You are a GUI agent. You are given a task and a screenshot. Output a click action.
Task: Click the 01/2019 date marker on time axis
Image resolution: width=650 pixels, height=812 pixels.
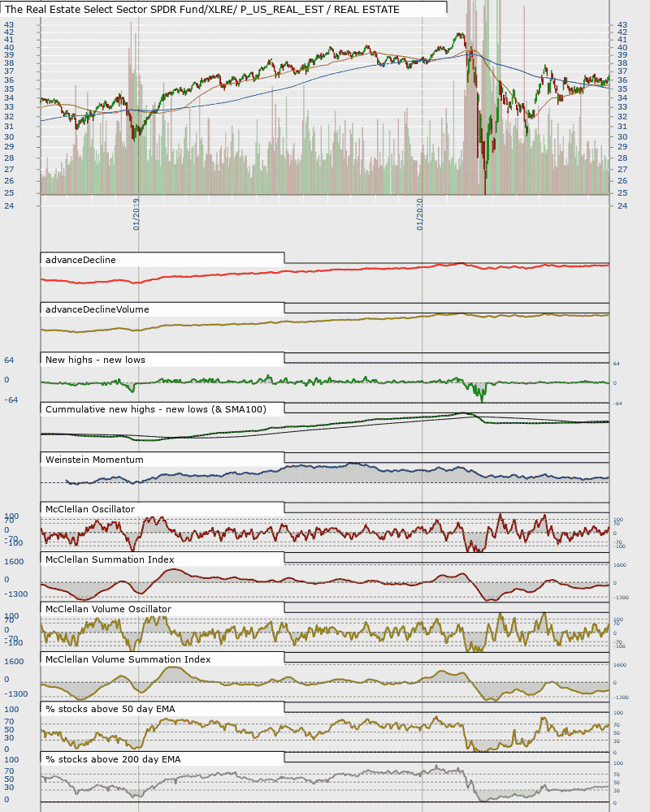(136, 214)
